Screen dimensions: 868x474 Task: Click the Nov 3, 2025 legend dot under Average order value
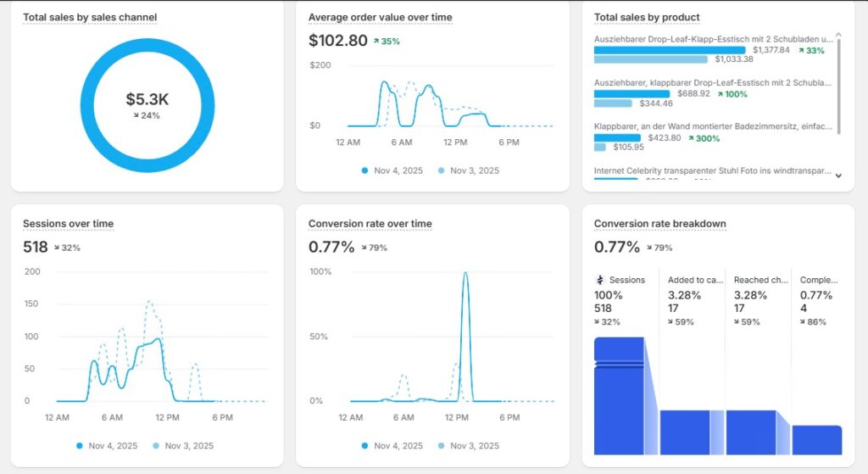click(441, 170)
